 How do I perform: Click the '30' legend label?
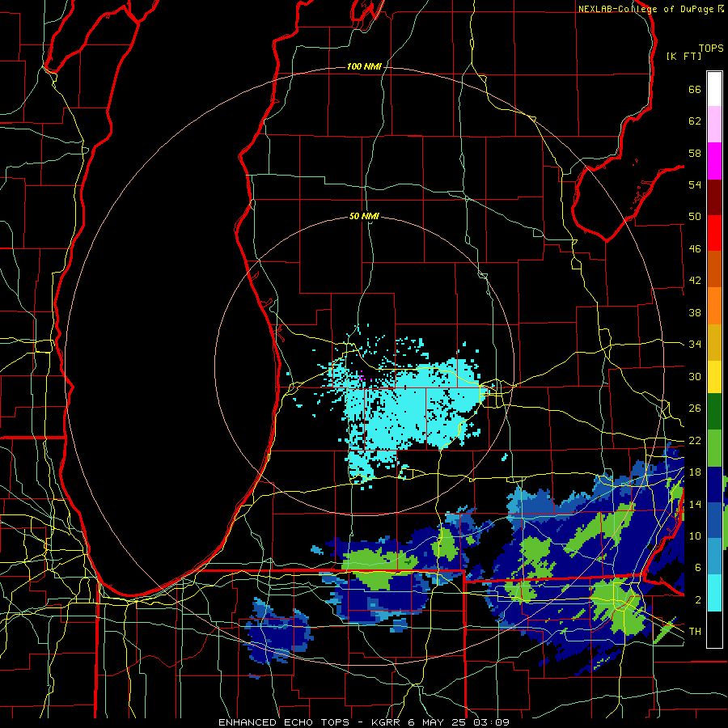tap(695, 376)
